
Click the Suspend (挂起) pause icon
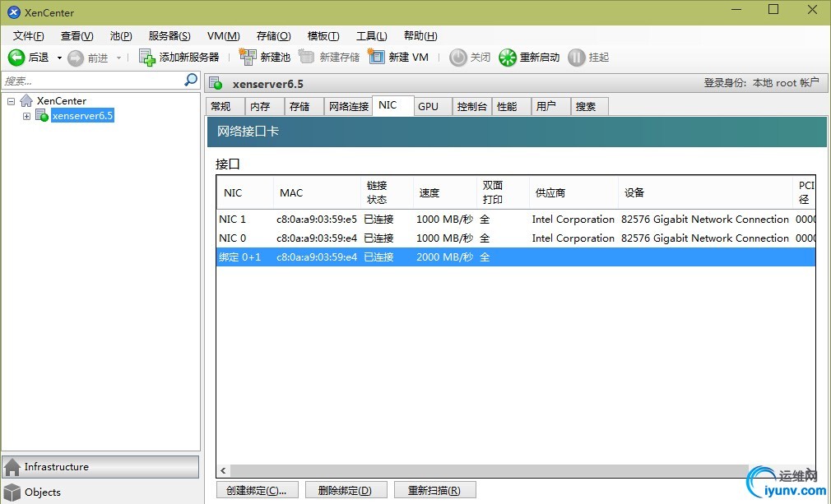coord(576,58)
